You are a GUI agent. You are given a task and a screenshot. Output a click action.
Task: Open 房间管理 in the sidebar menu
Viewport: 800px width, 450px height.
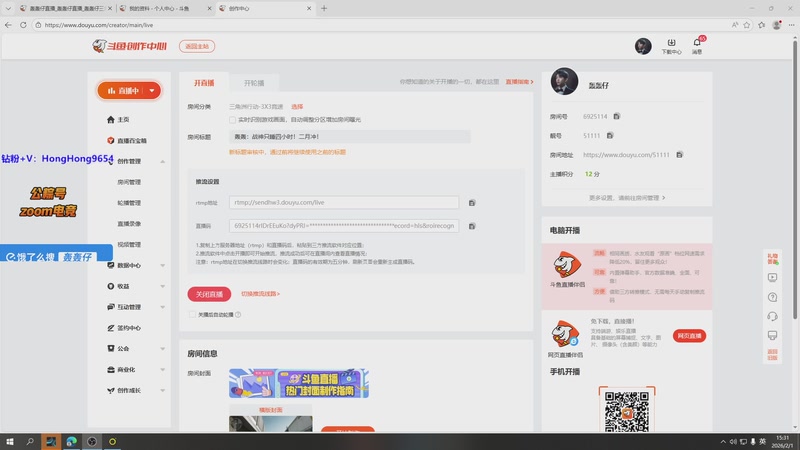click(x=129, y=182)
